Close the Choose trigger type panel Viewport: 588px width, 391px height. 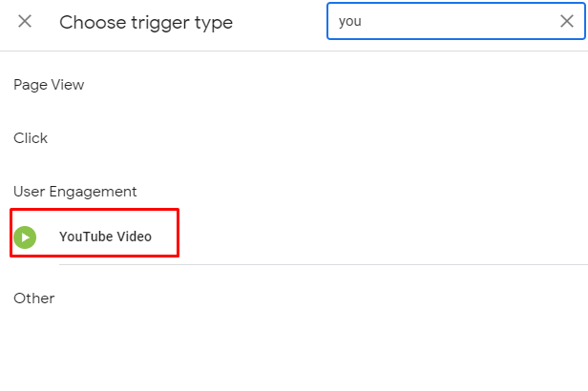click(25, 21)
